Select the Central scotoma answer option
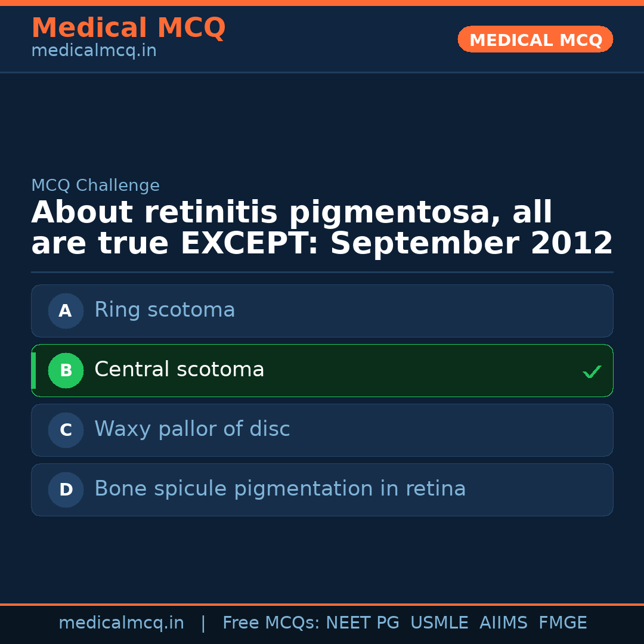644x644 pixels. pos(322,370)
